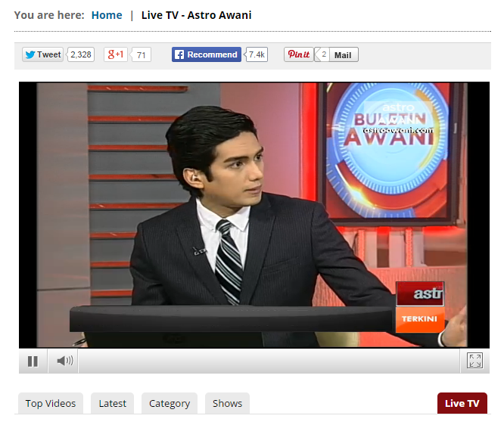
Task: Open the Latest tab
Action: click(x=113, y=403)
